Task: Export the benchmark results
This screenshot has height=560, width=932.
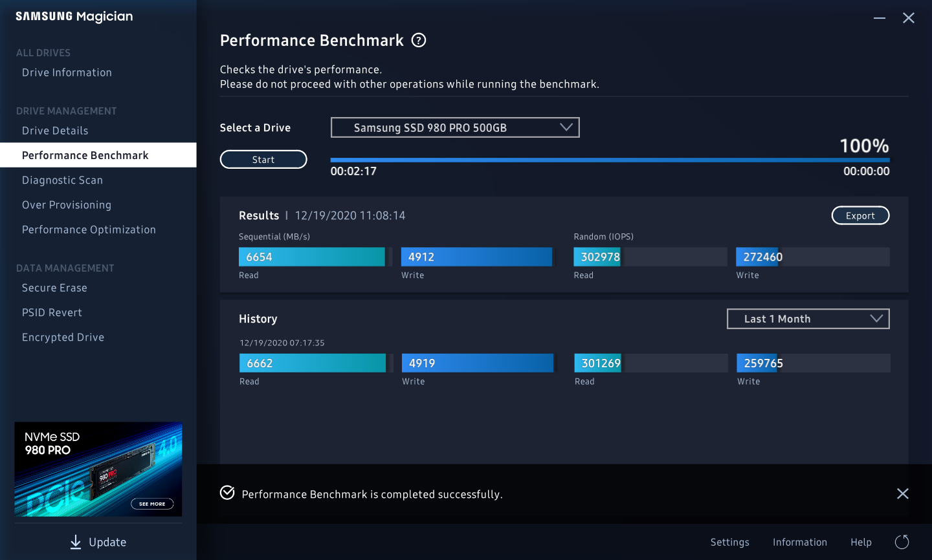Action: [x=860, y=215]
